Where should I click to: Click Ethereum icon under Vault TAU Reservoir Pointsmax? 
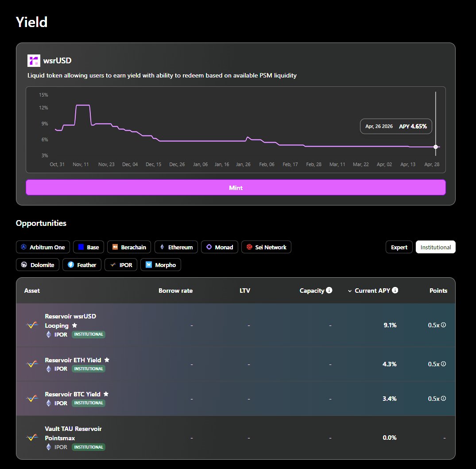coord(49,447)
